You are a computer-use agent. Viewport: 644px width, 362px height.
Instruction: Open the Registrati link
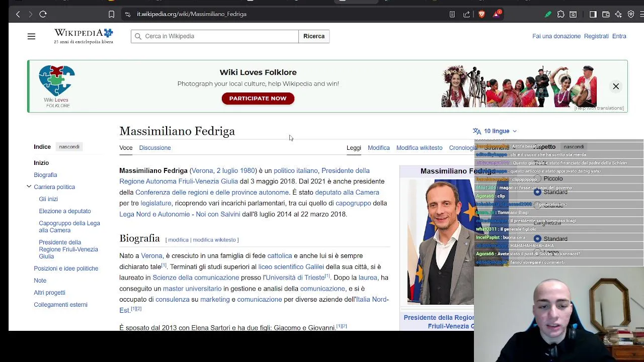click(x=596, y=36)
